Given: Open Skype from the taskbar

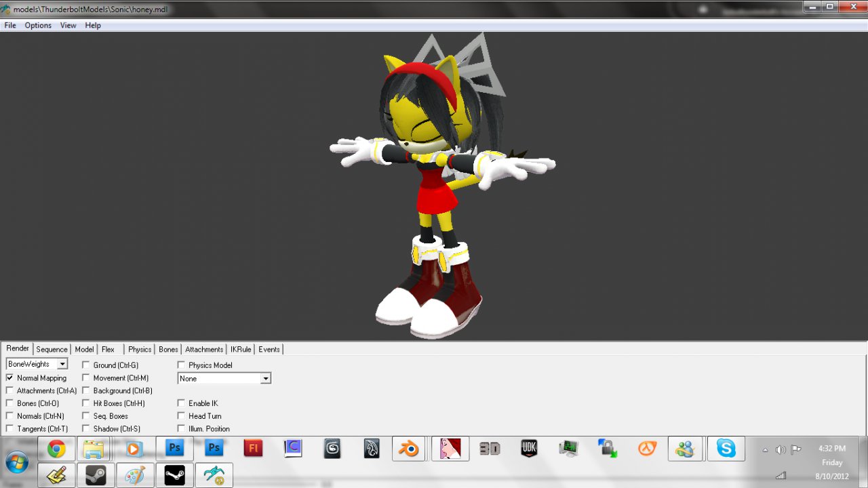Looking at the screenshot, I should tap(726, 449).
